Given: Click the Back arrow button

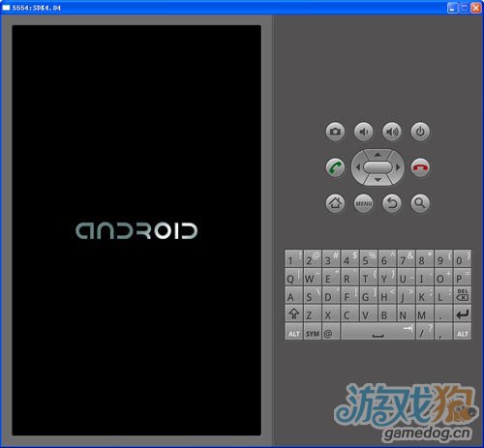Looking at the screenshot, I should pos(392,203).
